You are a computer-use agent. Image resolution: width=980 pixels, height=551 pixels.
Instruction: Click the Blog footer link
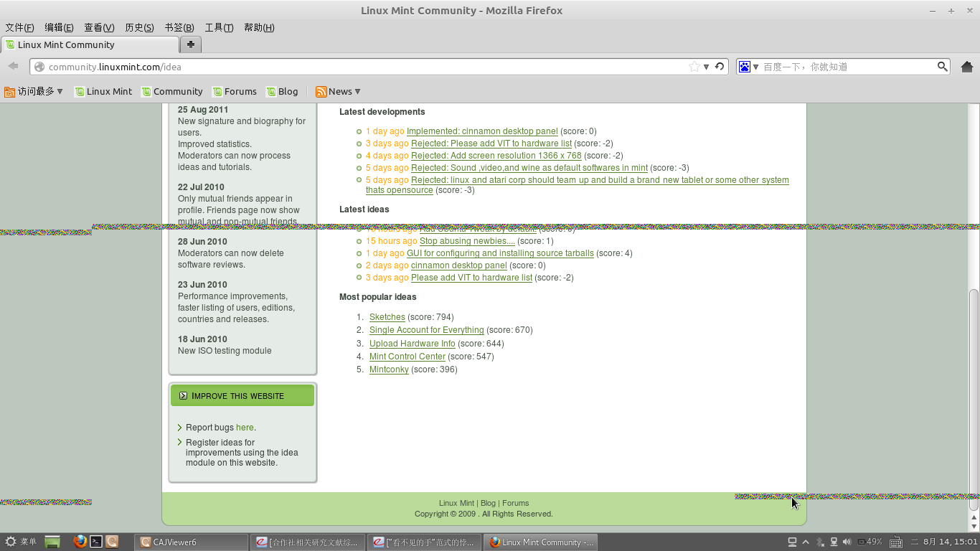point(488,503)
